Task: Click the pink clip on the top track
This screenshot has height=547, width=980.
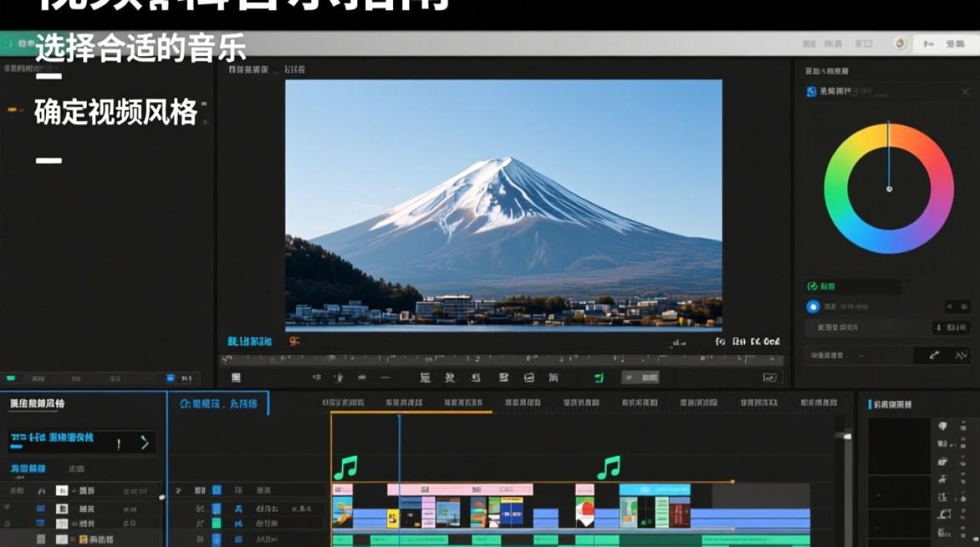Action: click(x=459, y=489)
